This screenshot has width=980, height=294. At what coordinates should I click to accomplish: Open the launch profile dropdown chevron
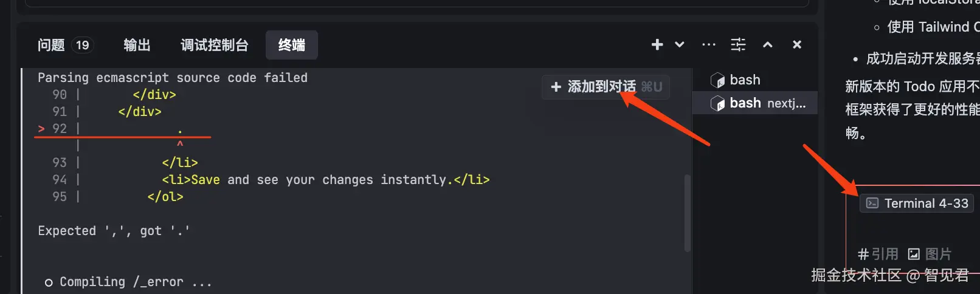point(680,44)
